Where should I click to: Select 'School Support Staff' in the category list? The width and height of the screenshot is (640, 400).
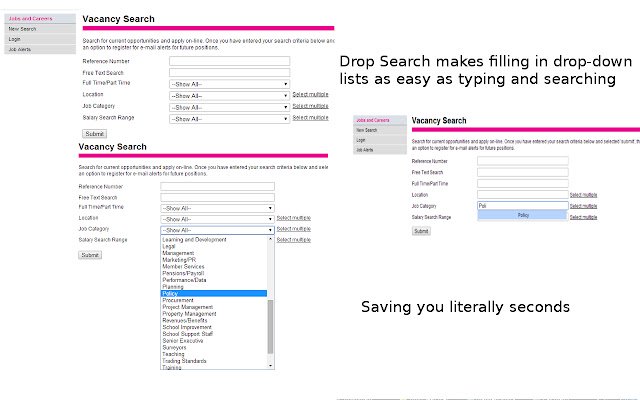[x=214, y=334]
